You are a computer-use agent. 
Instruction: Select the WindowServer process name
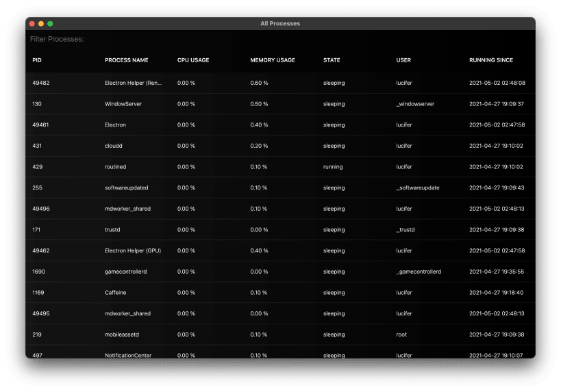coord(123,104)
